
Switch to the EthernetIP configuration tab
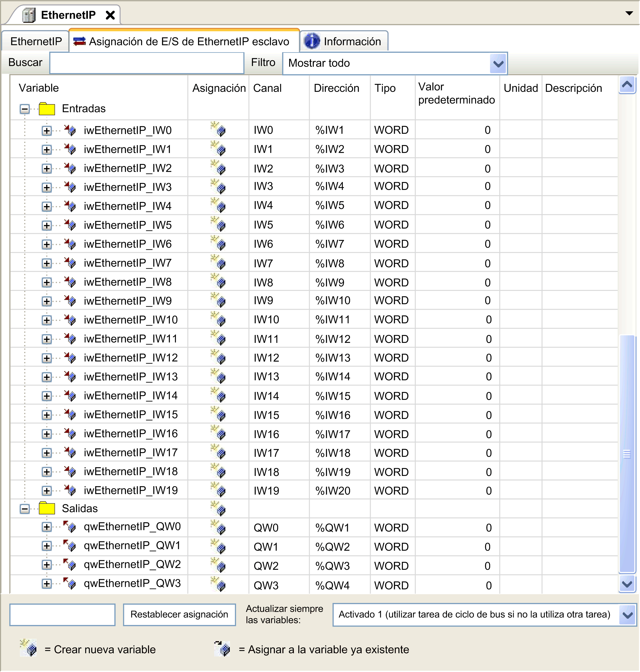pyautogui.click(x=36, y=42)
